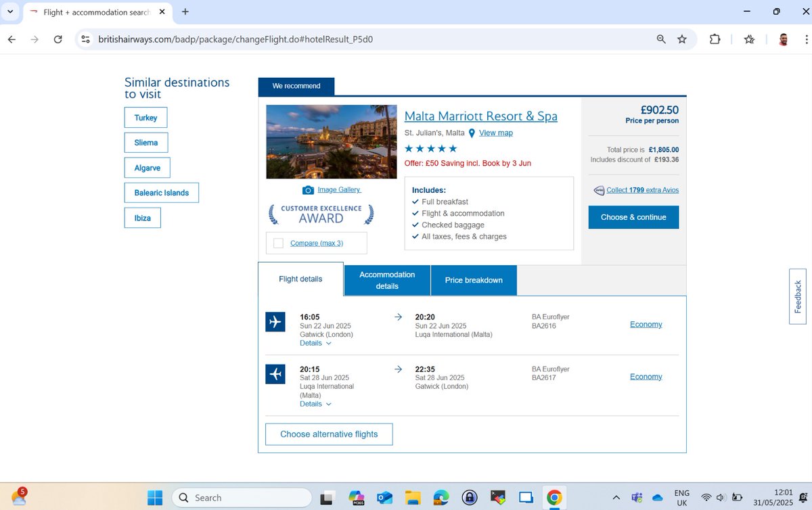Select the Balearic Islands destination button

coord(162,193)
